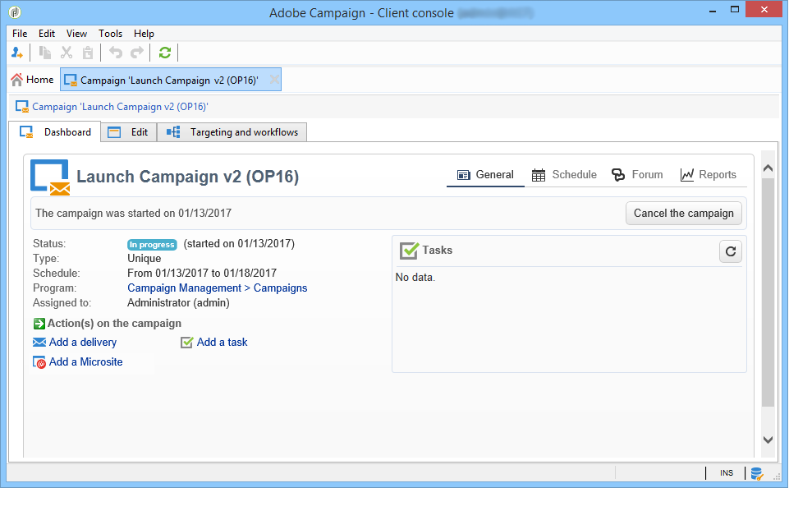Screen dimensions: 812x511
Task: Select the General dashboard section
Action: click(x=485, y=175)
